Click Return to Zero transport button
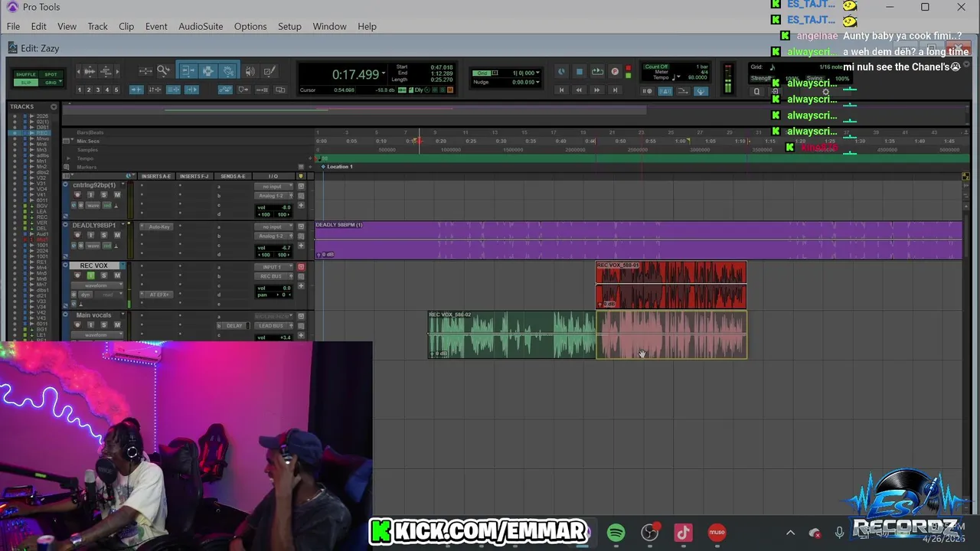980x551 pixels. 561,90
